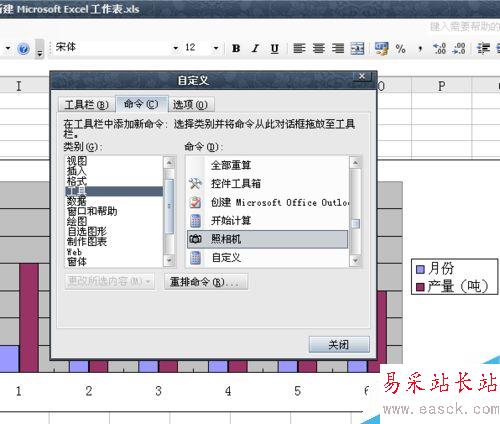This screenshot has width=500, height=424.
Task: Click command list scroll down arrow
Action: [355, 260]
